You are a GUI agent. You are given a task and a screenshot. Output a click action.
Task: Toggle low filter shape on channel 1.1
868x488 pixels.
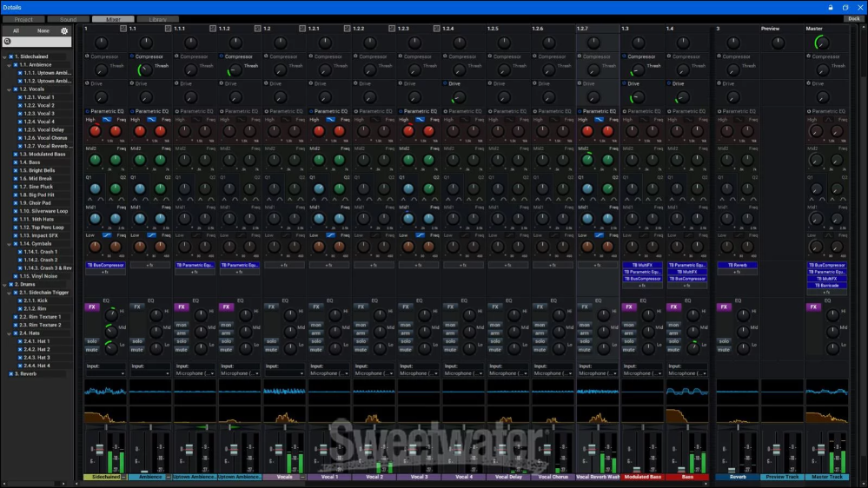152,235
